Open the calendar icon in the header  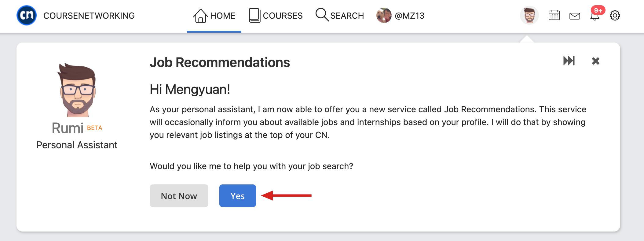(x=554, y=15)
